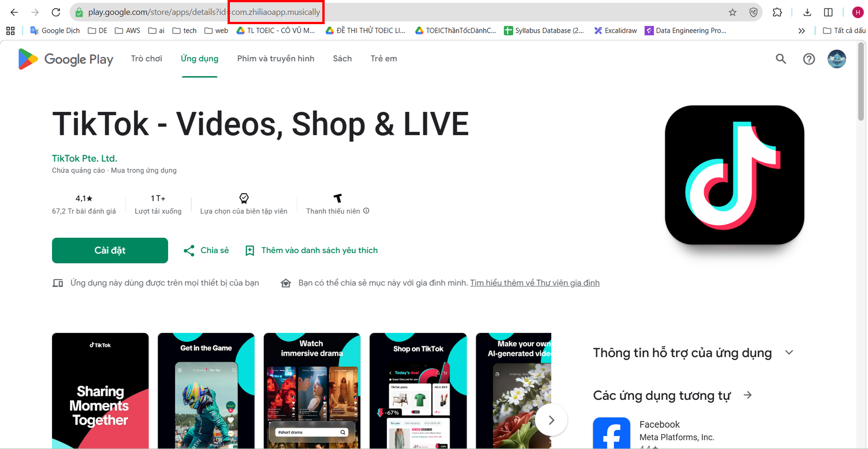The height and width of the screenshot is (449, 868).
Task: Click the browser Extensions puzzle icon
Action: pos(777,13)
